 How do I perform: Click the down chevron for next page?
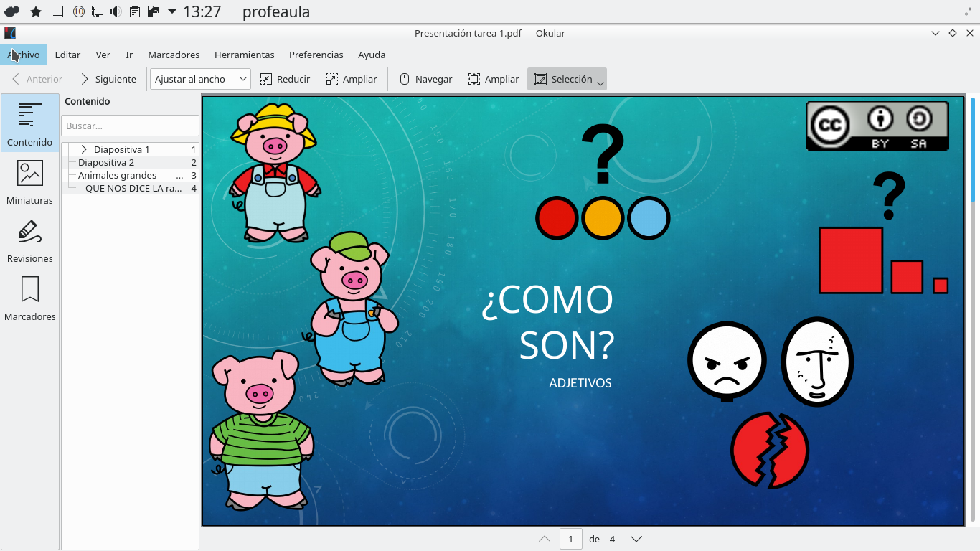pos(636,539)
